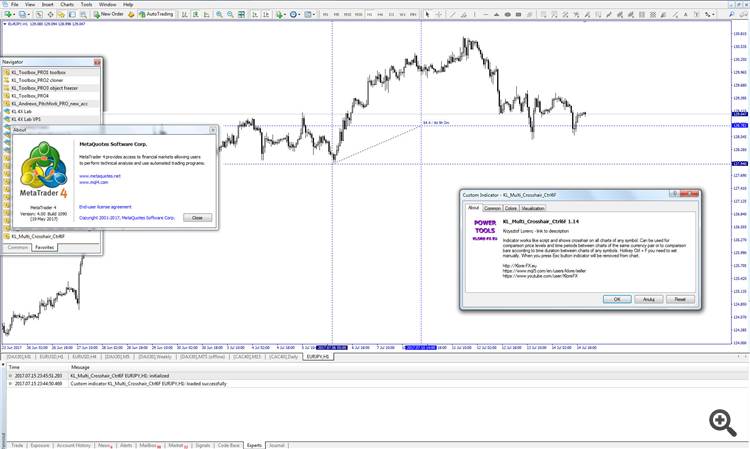The height and width of the screenshot is (449, 750).
Task: Switch to Navigator Favorites tab
Action: (x=44, y=247)
